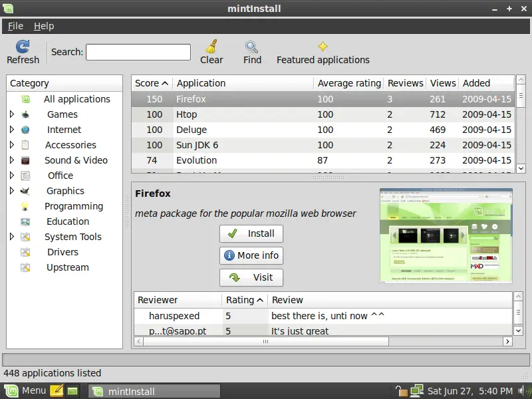Open the File menu
Screen dimensions: 532x399
coord(15,26)
